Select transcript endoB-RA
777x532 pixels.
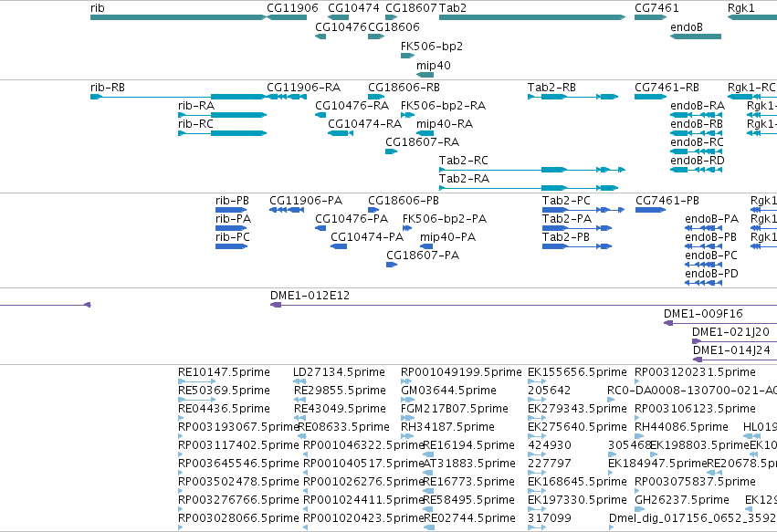[697, 115]
